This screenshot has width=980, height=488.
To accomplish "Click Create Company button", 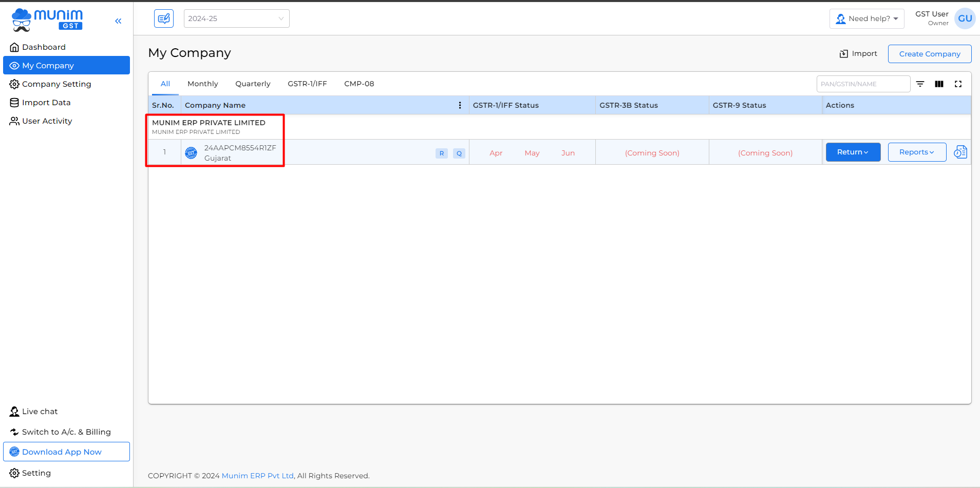I will 930,54.
